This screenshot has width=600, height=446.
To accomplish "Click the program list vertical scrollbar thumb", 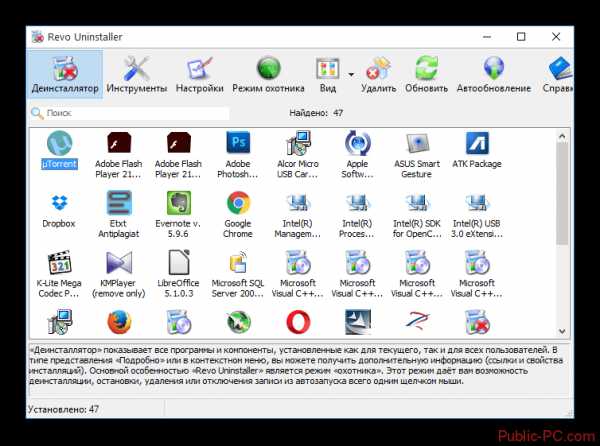I will 562,194.
